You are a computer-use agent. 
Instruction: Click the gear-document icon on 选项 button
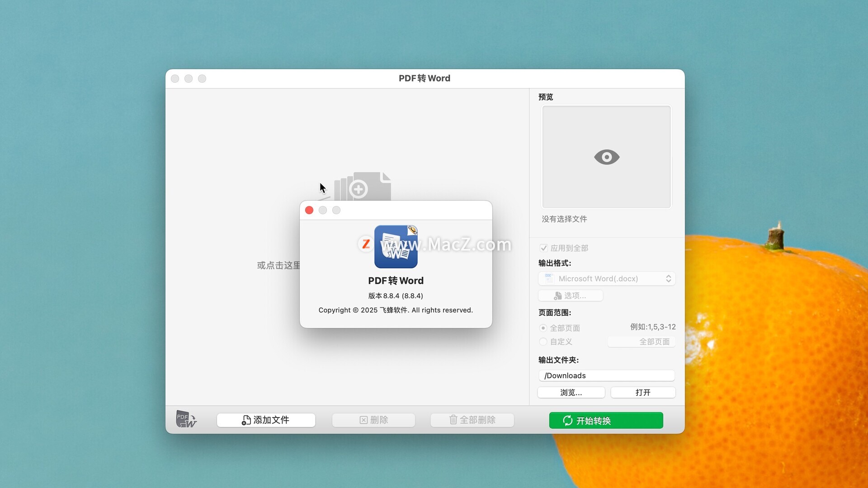558,296
